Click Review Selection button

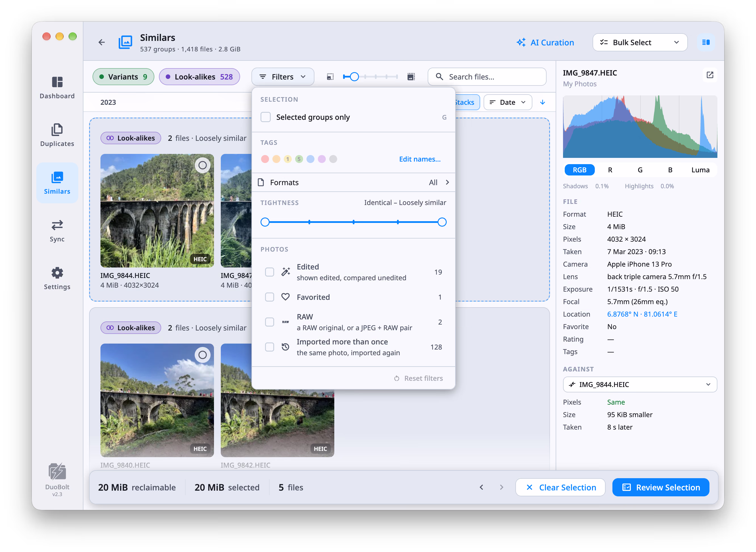click(x=661, y=487)
